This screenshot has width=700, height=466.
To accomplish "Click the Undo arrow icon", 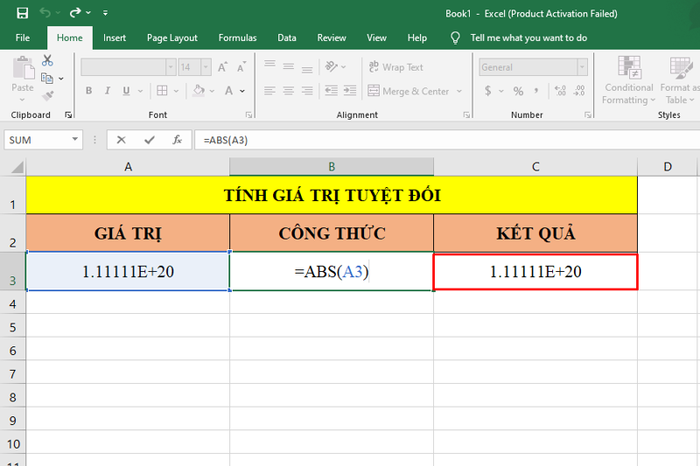I will 46,12.
